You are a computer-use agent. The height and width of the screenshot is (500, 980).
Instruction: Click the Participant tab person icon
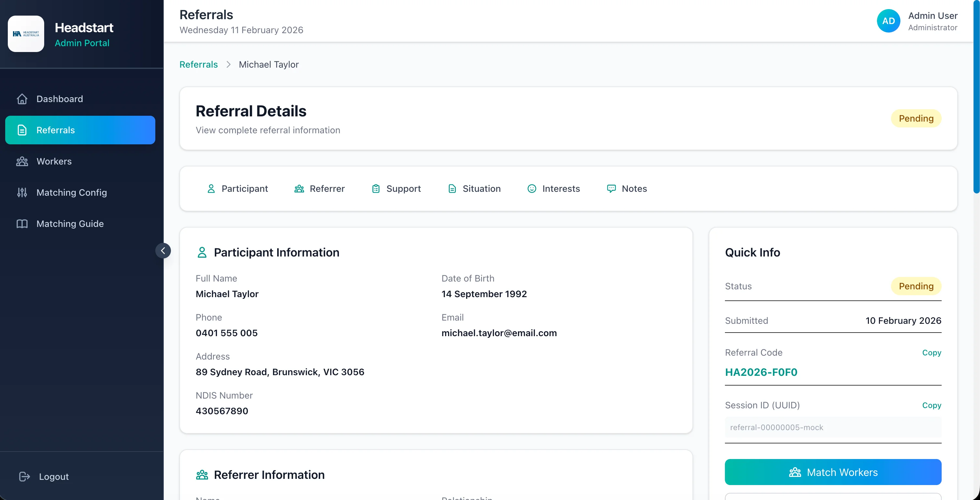211,189
